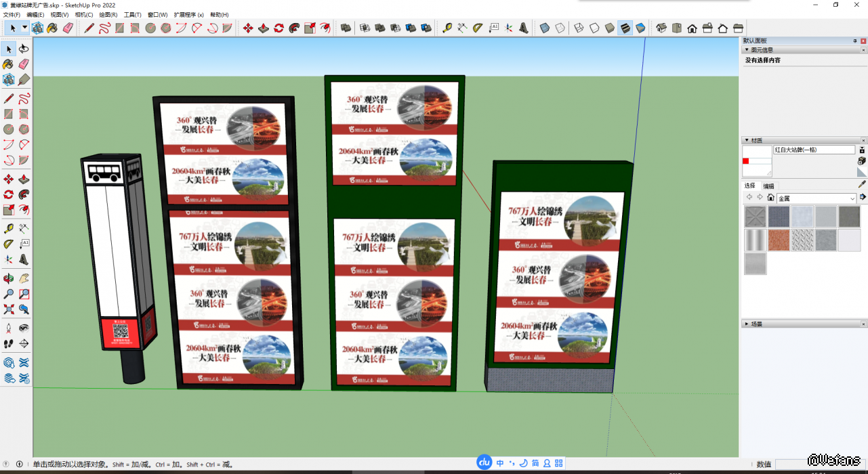
Task: Click the Create Material icon
Action: (862, 161)
